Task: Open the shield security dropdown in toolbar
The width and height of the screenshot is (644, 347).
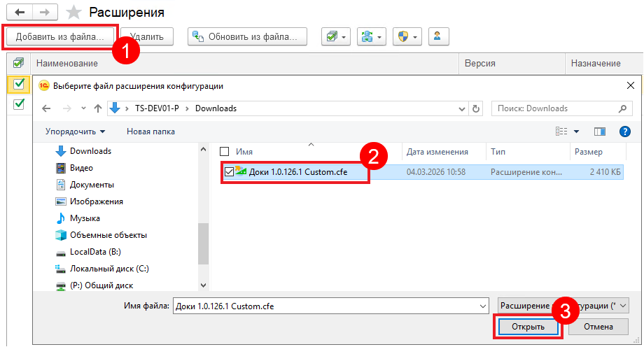Action: pos(407,36)
